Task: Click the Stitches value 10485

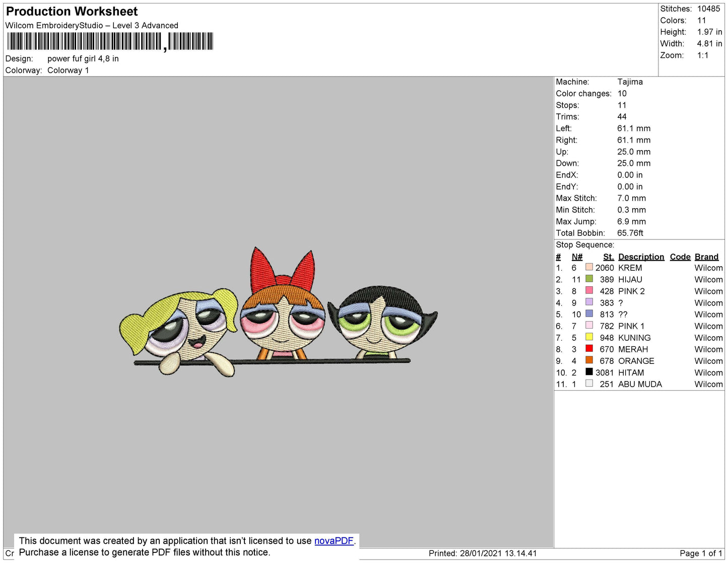Action: (708, 9)
